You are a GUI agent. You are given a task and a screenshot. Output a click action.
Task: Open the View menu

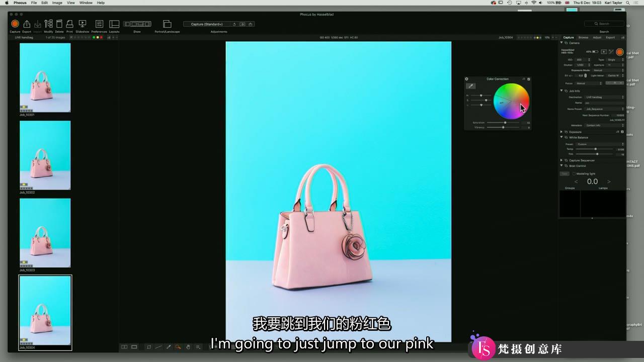71,3
